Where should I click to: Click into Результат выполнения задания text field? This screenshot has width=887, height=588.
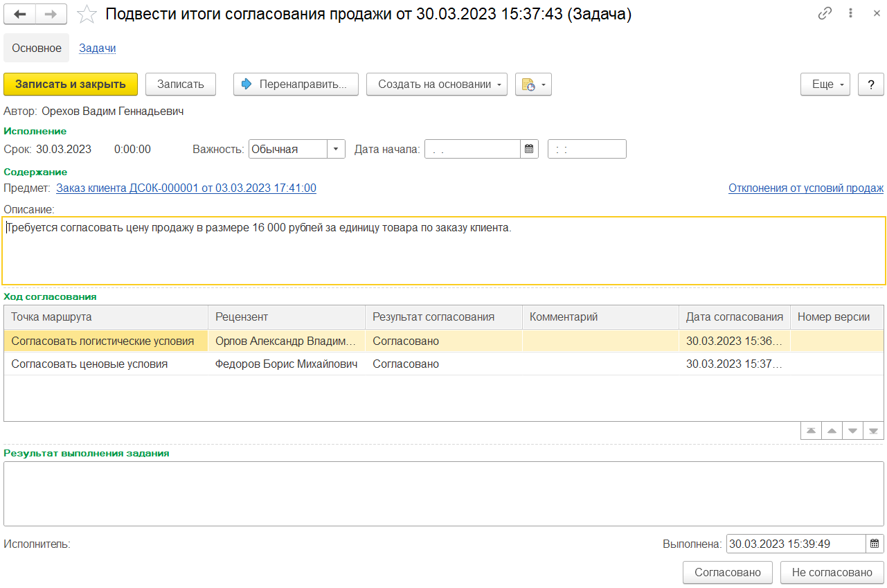click(443, 494)
